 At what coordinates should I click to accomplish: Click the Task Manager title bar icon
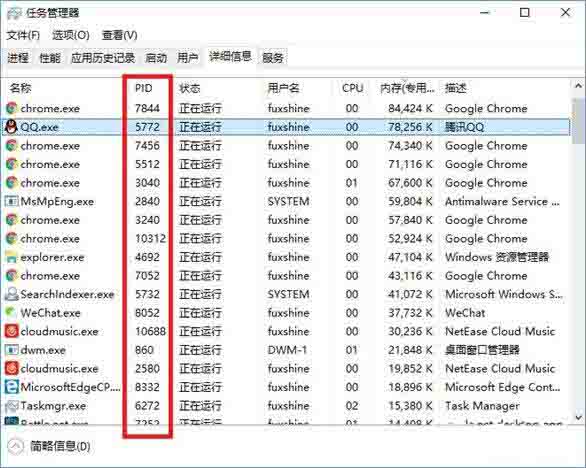(14, 13)
